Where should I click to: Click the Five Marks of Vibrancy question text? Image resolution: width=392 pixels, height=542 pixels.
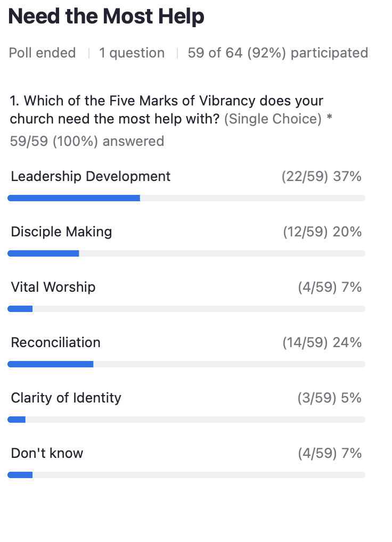[167, 109]
